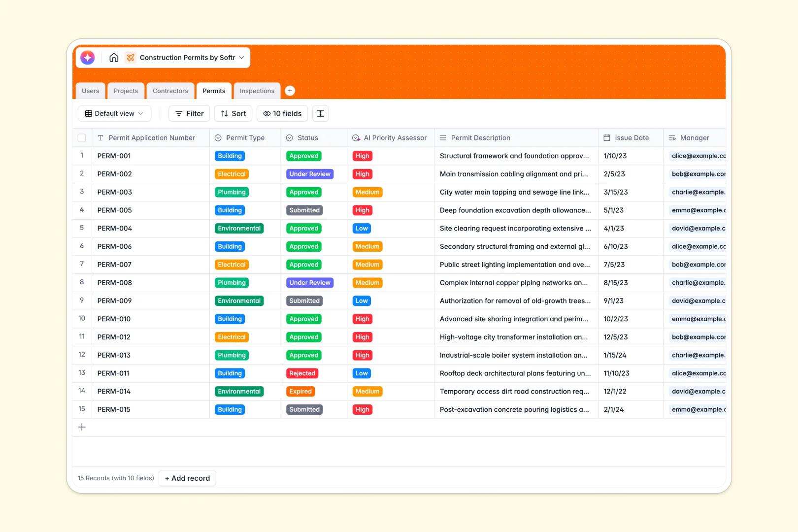Click the Permit Type column icon
The image size is (798, 532).
coord(218,138)
